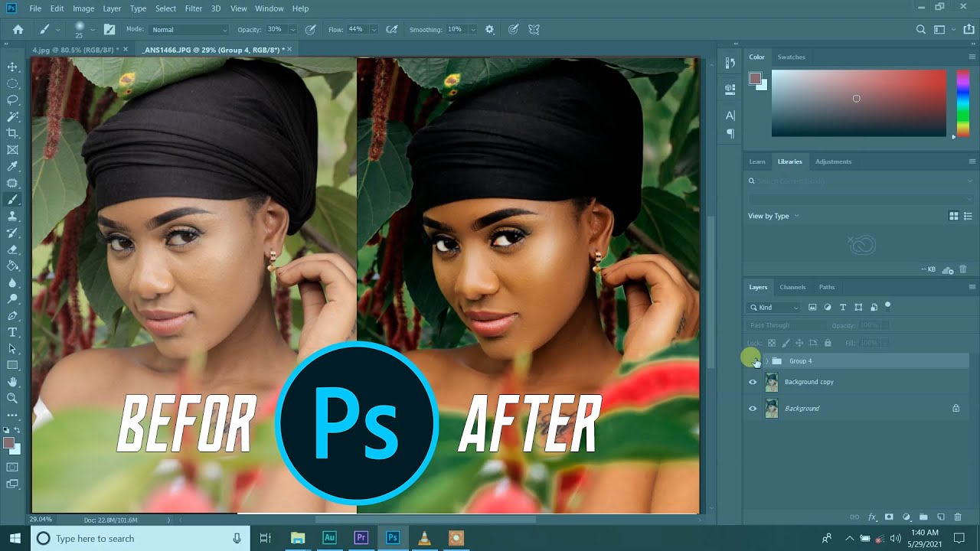Click the Home icon in options bar

click(18, 29)
